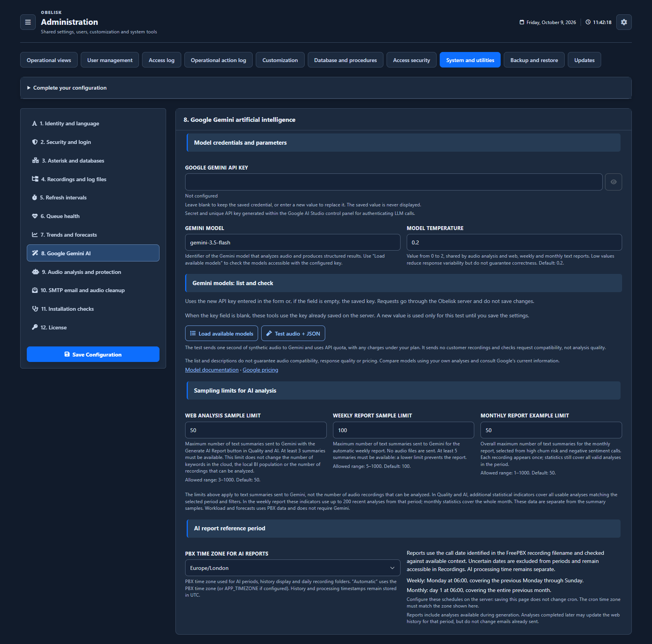The height and width of the screenshot is (644, 652).
Task: Go to 10. SMTP email and audio cleanup
Action: [x=93, y=290]
